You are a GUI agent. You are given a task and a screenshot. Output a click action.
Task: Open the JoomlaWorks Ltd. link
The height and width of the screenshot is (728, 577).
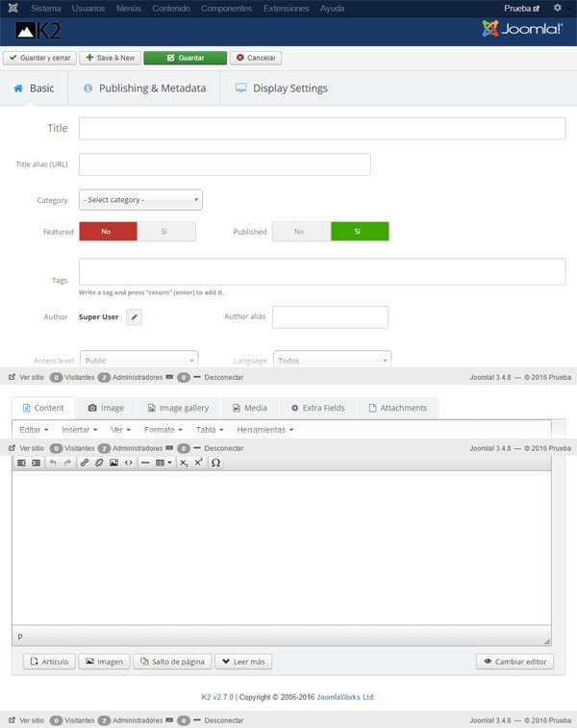tap(345, 697)
